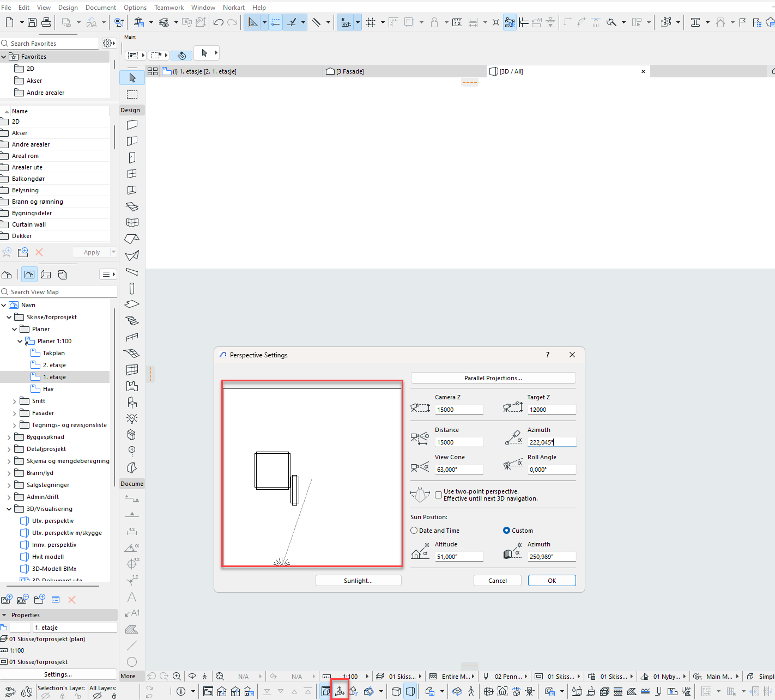Open the Teamwork menu

[169, 8]
